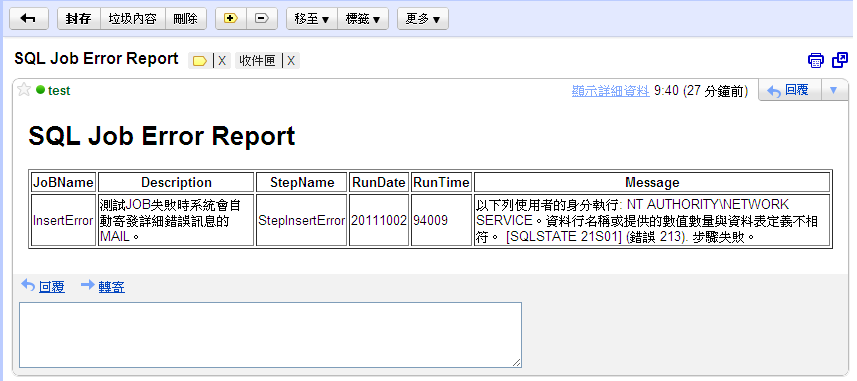The image size is (857, 381).
Task: Click the 94009 run time cell
Action: pos(441,220)
